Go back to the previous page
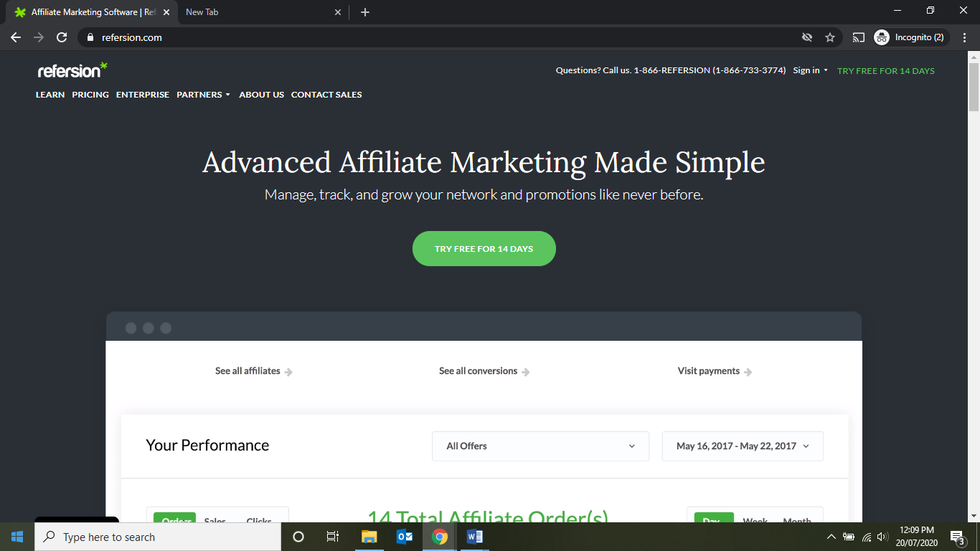This screenshot has width=980, height=551. (x=16, y=37)
